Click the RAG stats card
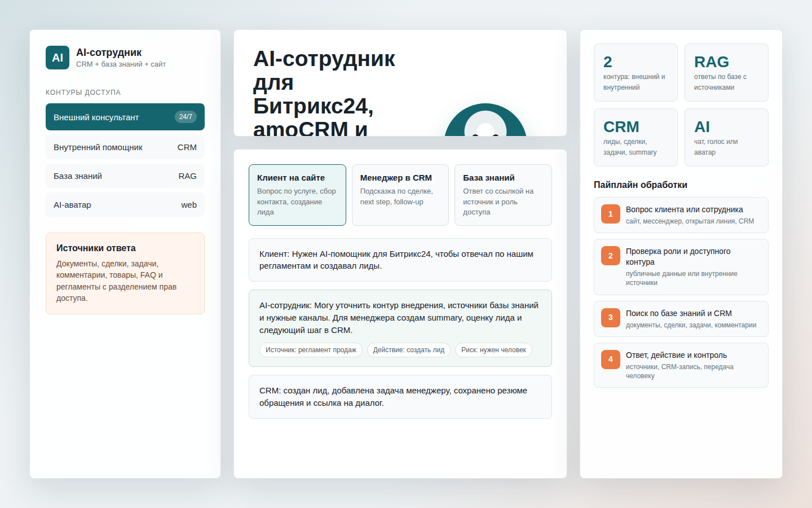This screenshot has width=812, height=508. pyautogui.click(x=726, y=73)
